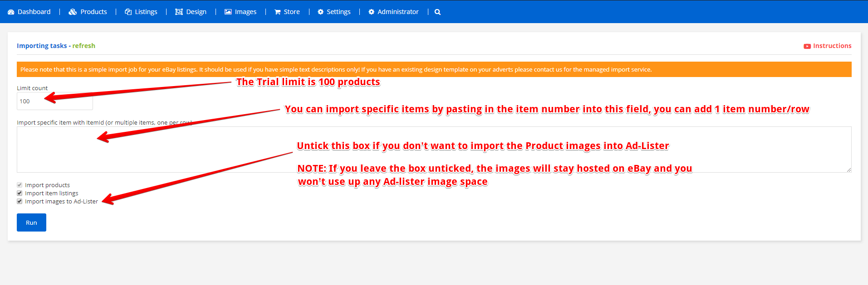The width and height of the screenshot is (868, 285).
Task: Click the Administrator gear icon
Action: [372, 12]
